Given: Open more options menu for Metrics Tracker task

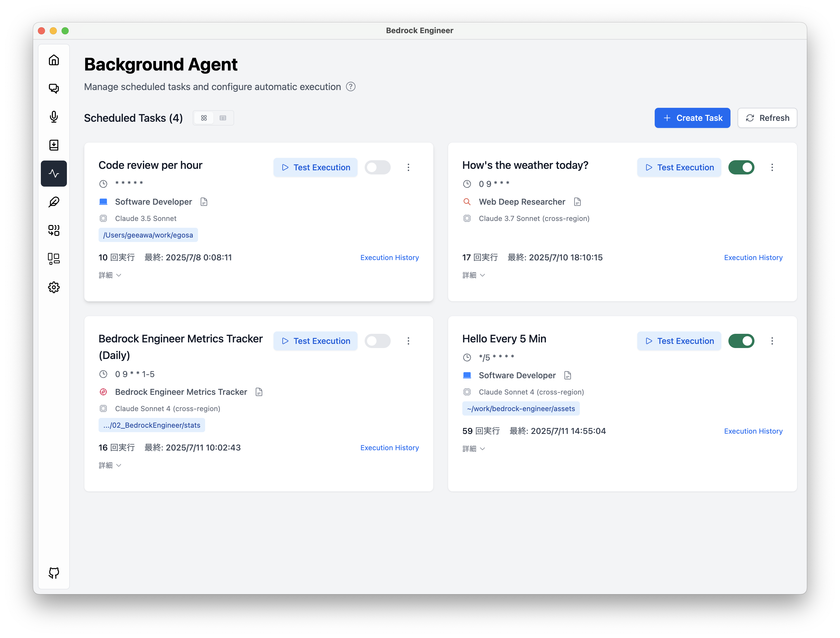Looking at the screenshot, I should (408, 341).
